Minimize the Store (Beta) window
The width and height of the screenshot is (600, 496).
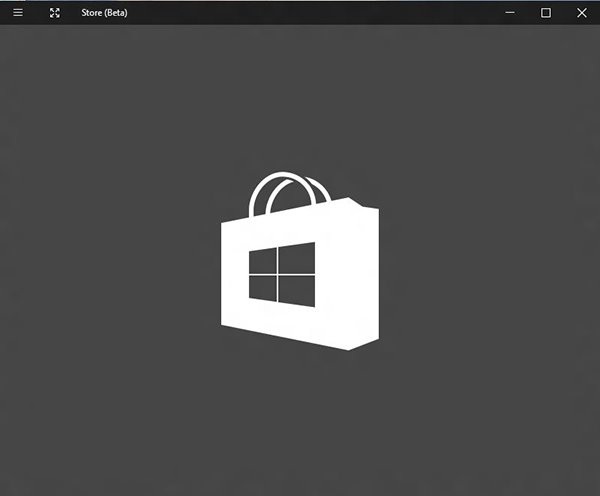[x=510, y=13]
